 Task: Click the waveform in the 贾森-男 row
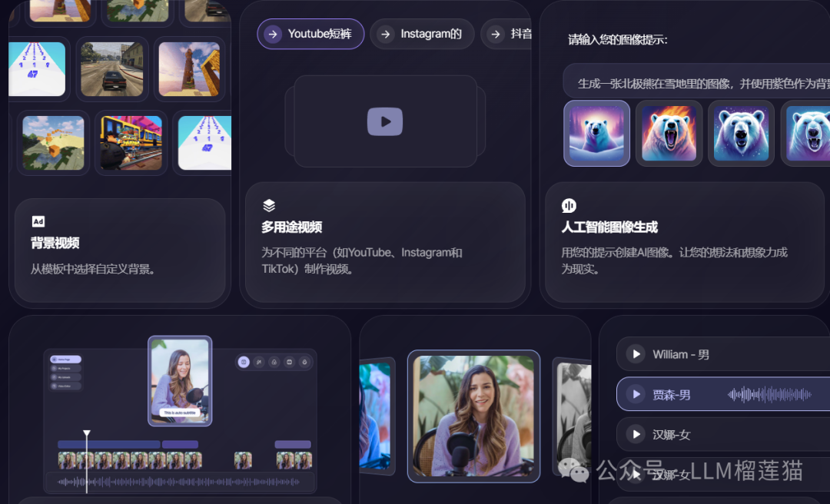769,394
